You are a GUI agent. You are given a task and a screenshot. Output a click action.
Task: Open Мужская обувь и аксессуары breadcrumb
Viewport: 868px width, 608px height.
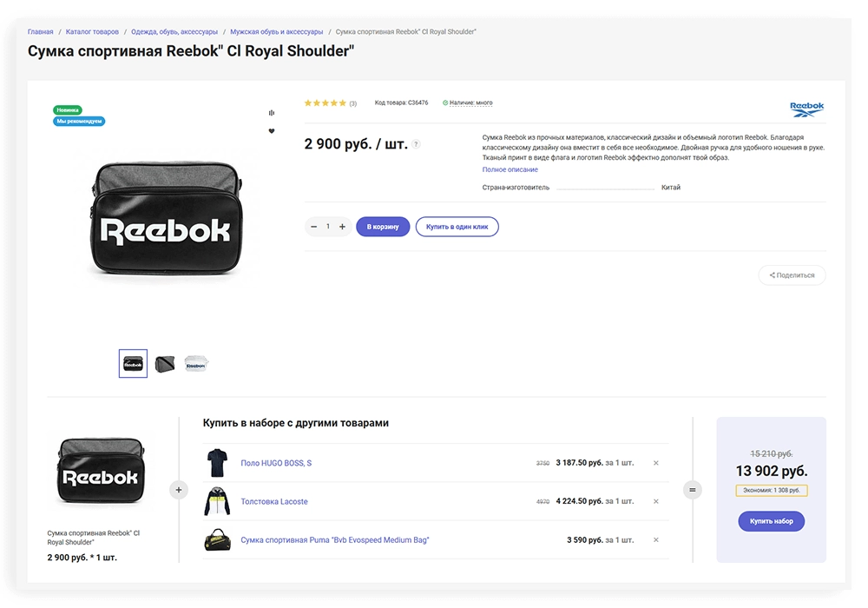pos(276,31)
